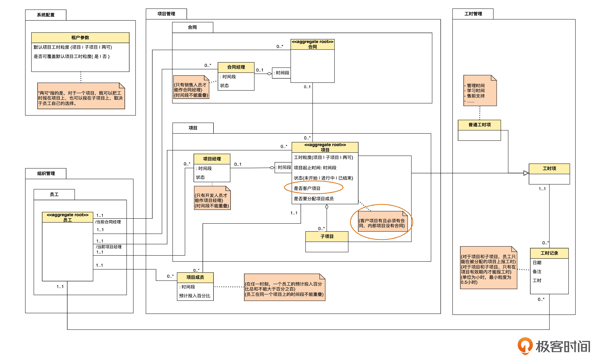Click the aggregation diamond below 项目 class
Image resolution: width=601 pixels, height=364 pixels.
coord(327,207)
